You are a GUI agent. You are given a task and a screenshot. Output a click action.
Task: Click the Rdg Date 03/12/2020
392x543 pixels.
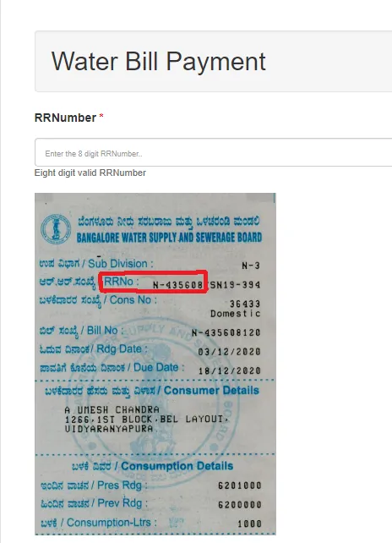coord(230,352)
